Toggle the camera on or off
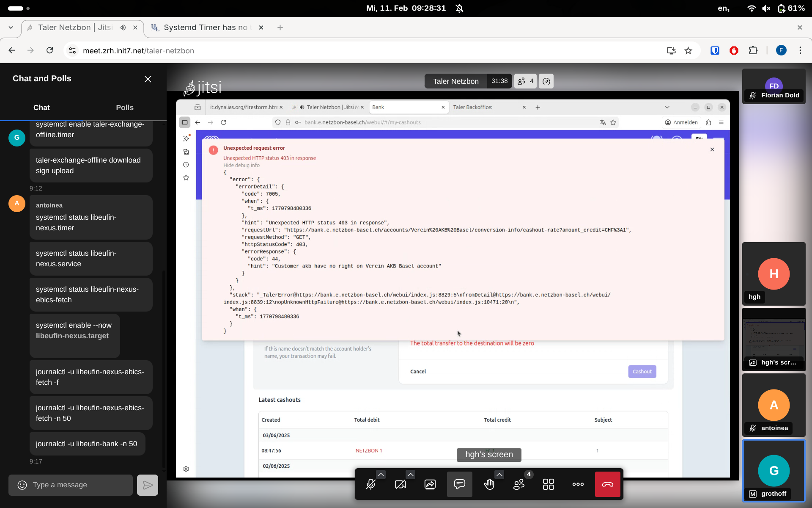 pos(400,484)
